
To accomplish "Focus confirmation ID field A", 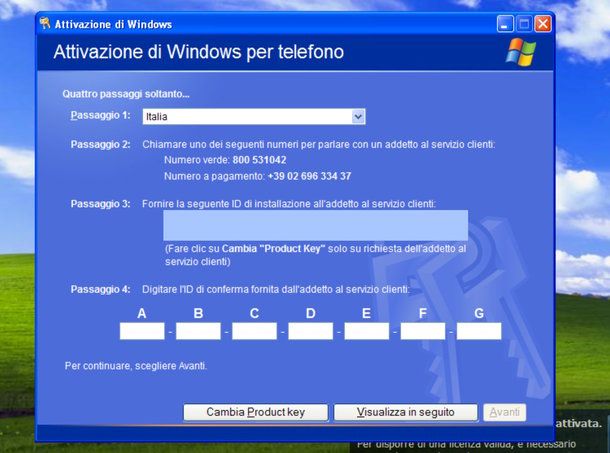I will tap(142, 331).
